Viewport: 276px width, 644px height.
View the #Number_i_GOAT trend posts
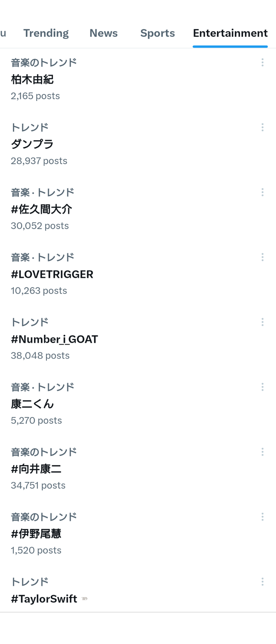[138, 339]
